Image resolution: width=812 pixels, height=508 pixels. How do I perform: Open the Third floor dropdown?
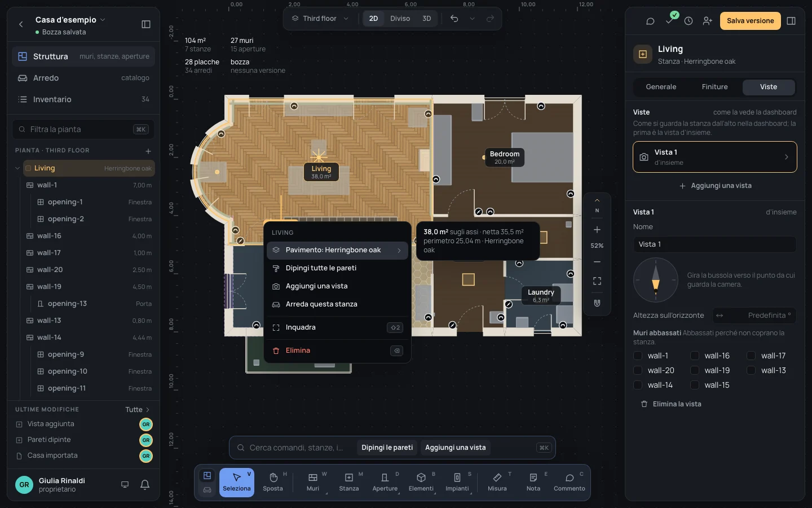(x=320, y=19)
